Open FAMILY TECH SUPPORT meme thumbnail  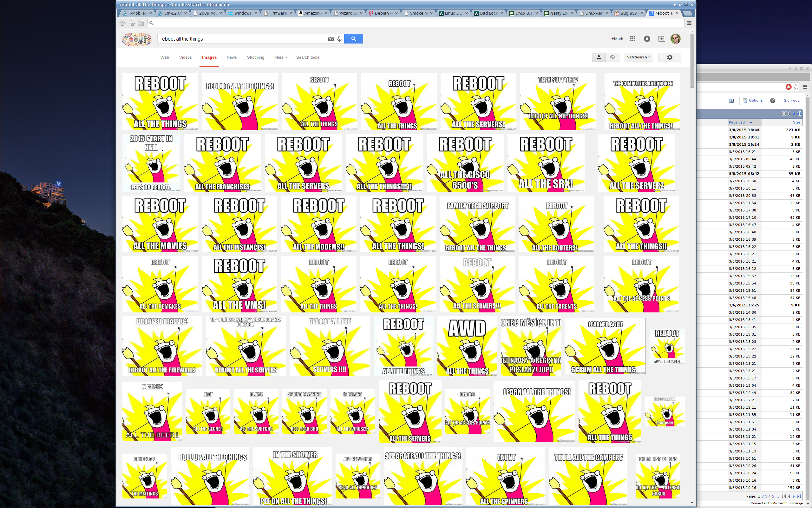click(x=477, y=224)
